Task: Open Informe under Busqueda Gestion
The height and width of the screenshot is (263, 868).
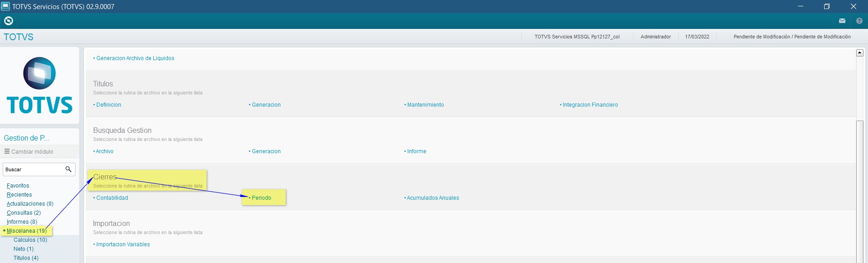Action: coord(416,151)
